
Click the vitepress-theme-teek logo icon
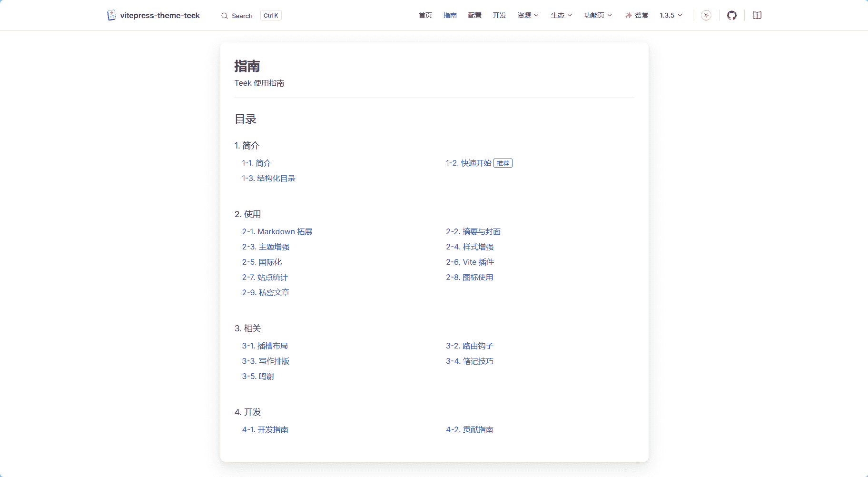click(x=111, y=15)
